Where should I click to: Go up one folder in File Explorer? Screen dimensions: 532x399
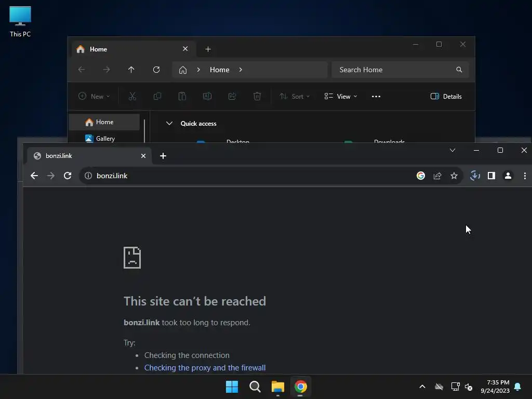[131, 70]
